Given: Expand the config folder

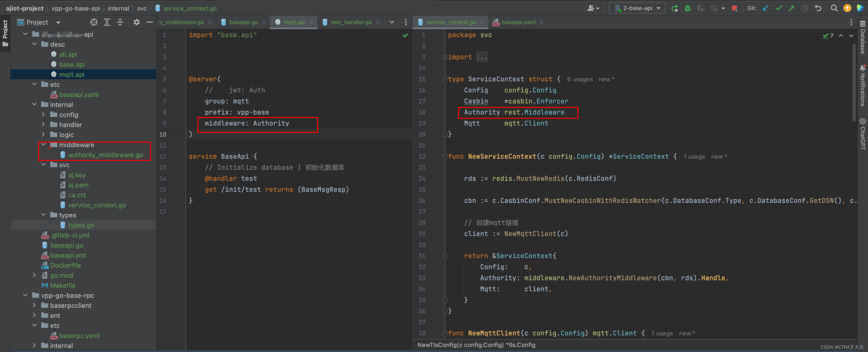Looking at the screenshot, I should click(x=43, y=114).
